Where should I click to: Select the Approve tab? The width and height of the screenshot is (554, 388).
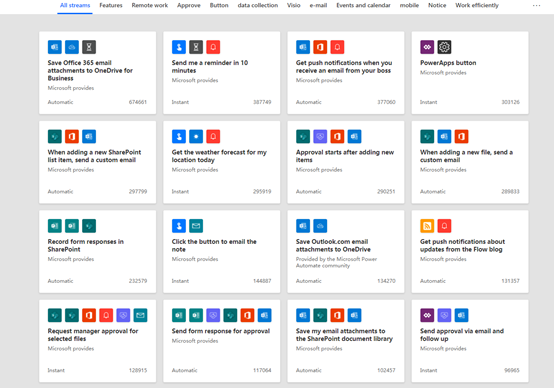click(x=189, y=5)
